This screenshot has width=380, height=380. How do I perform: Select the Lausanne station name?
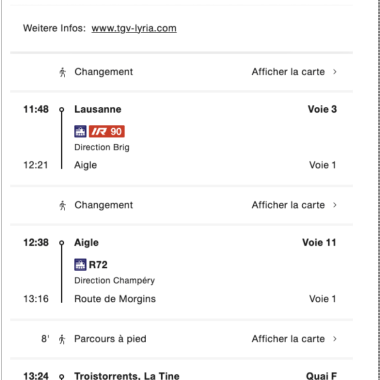coord(98,109)
